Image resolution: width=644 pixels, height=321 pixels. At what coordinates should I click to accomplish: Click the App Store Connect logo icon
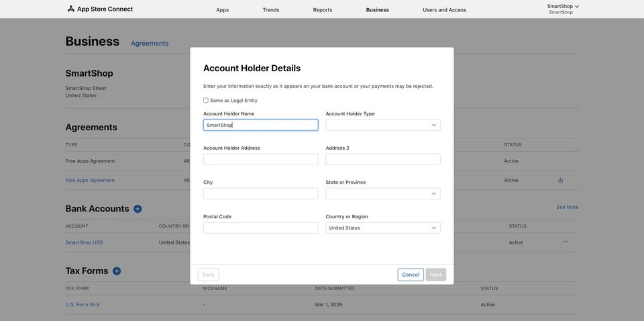pos(71,9)
